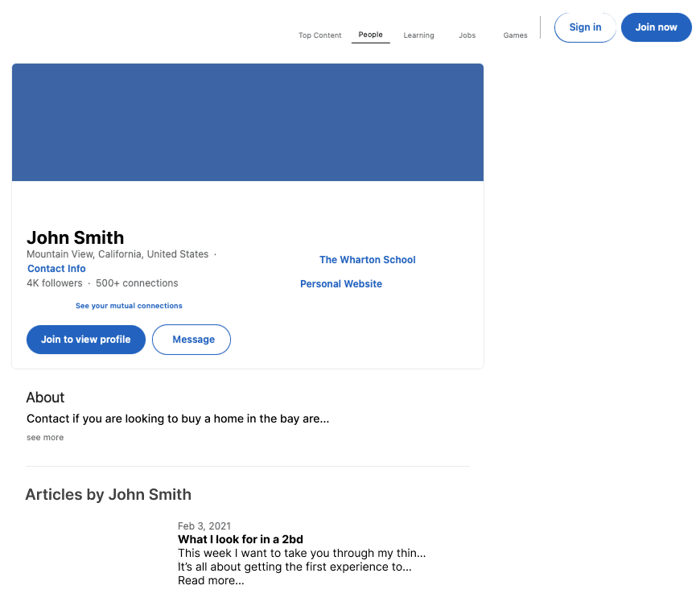Click the 4K followers count
Viewport: 700px width, 602px height.
click(54, 283)
